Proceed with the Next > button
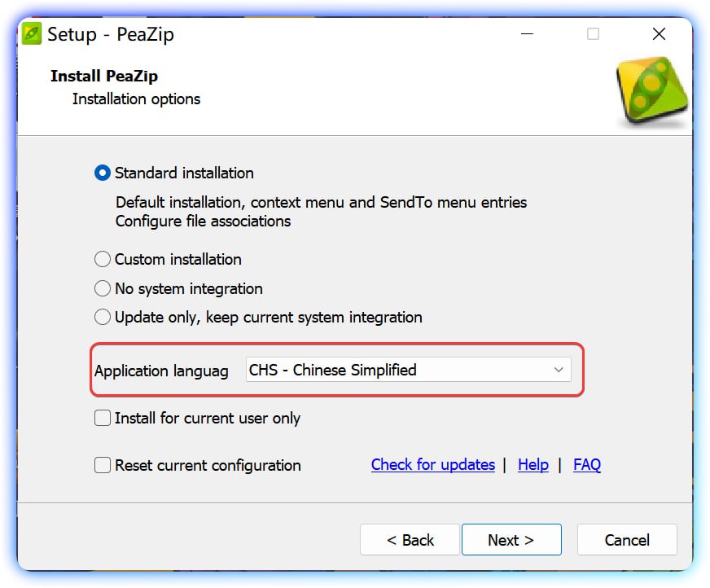710x588 pixels. point(511,539)
